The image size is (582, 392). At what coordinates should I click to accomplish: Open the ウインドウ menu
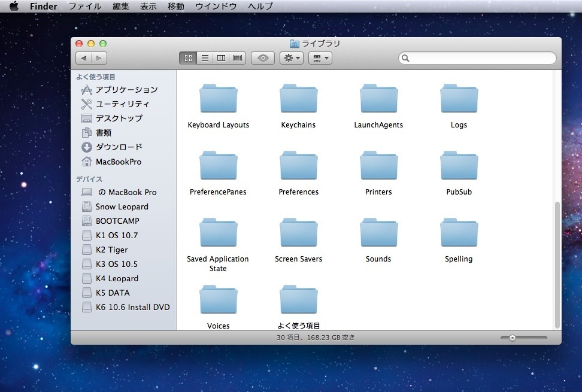point(216,7)
